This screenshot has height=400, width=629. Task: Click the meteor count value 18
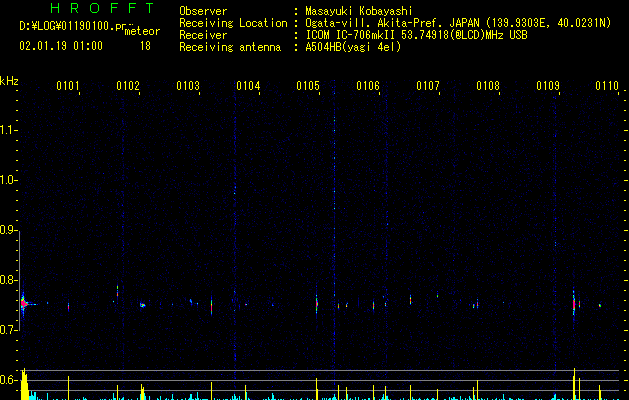(145, 46)
